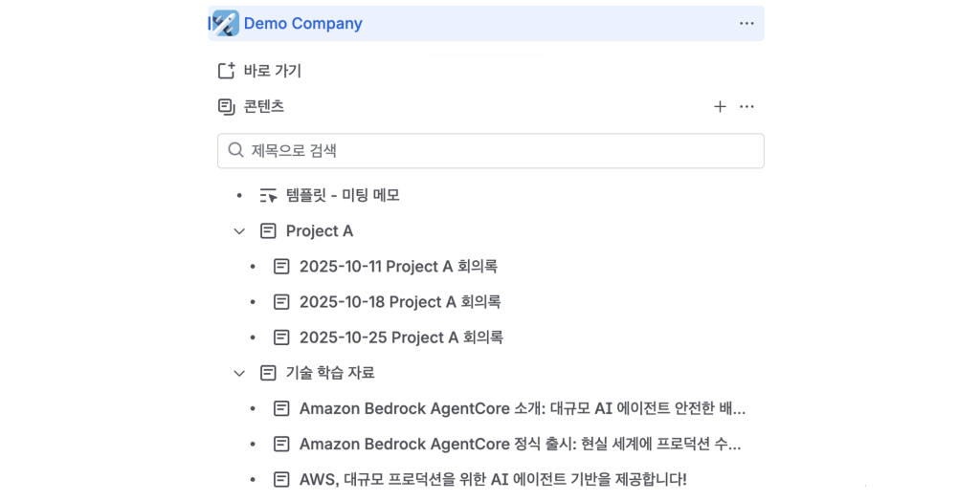The height and width of the screenshot is (501, 980).
Task: Open the Demo Company more options menu
Action: click(x=746, y=24)
